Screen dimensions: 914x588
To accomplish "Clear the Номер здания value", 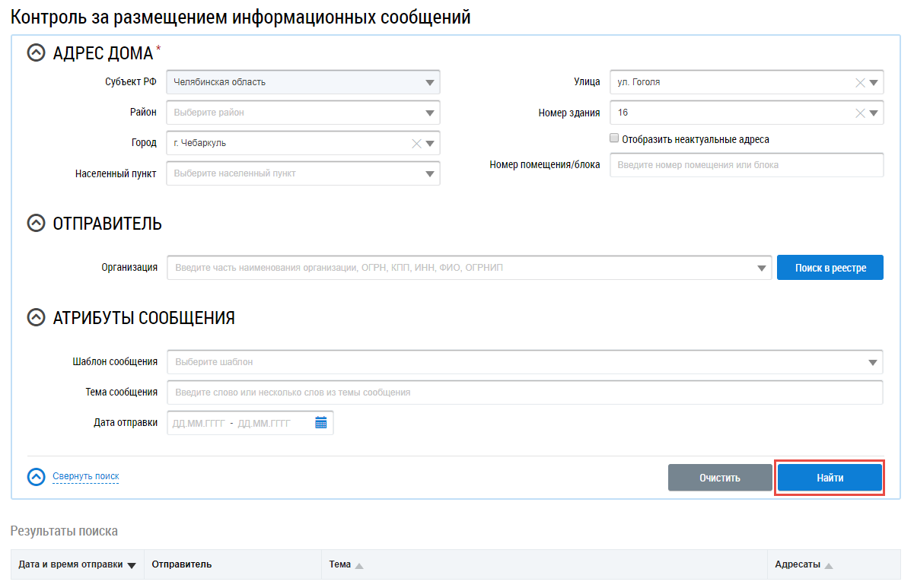I will click(x=860, y=113).
